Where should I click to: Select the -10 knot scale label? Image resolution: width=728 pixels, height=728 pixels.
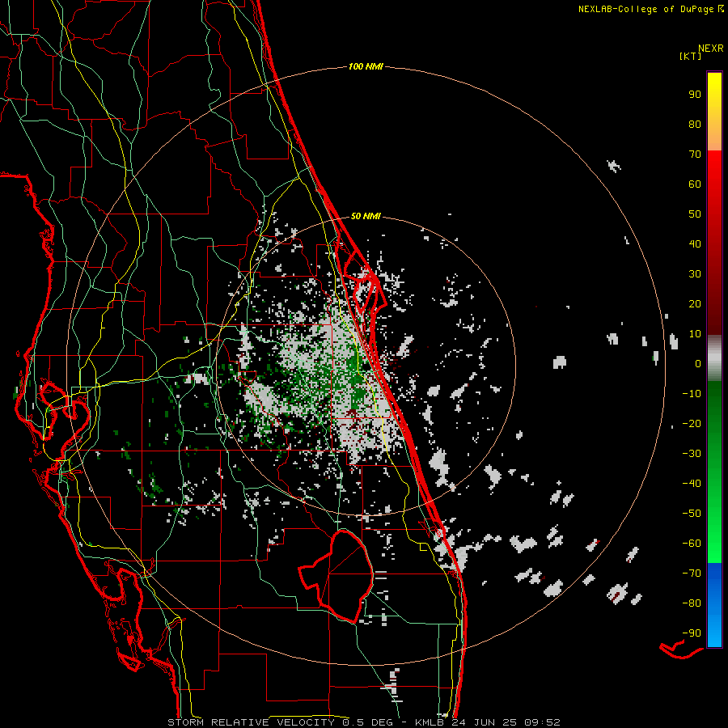692,394
